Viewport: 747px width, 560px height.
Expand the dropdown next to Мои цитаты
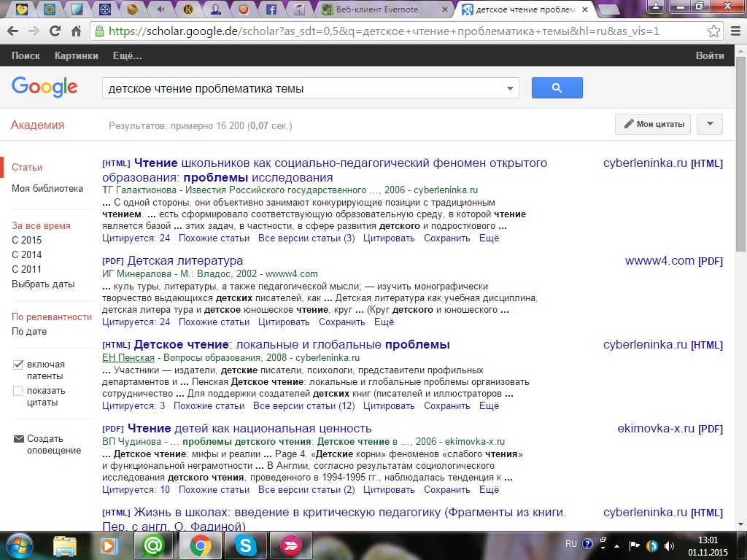coord(710,124)
